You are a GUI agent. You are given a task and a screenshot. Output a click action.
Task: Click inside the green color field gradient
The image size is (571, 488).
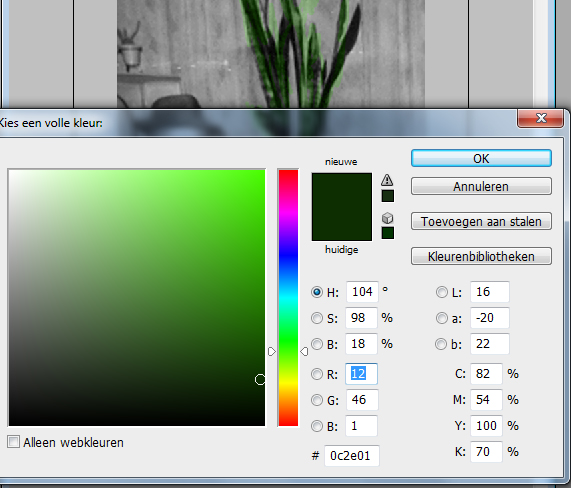pos(137,297)
